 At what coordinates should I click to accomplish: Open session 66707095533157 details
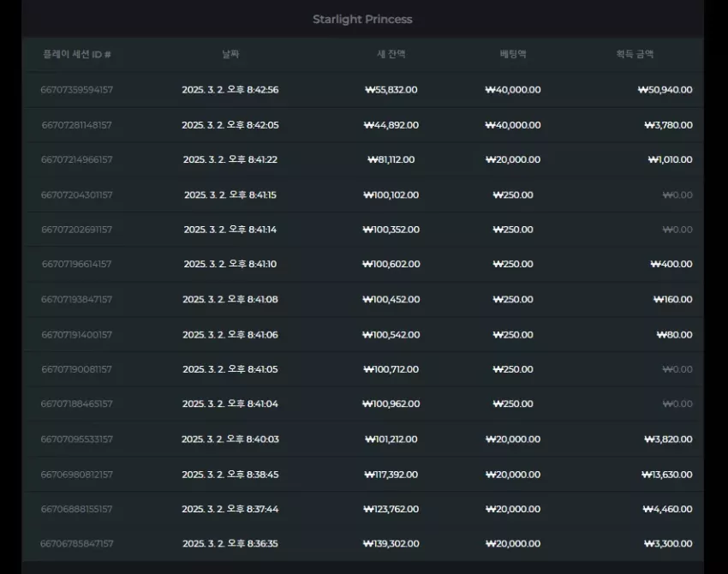click(76, 439)
